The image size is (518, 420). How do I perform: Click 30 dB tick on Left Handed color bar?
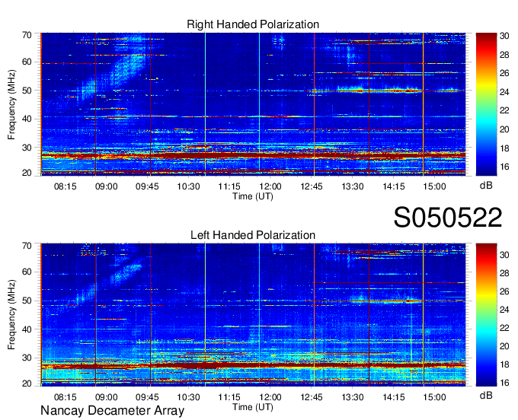click(x=504, y=255)
